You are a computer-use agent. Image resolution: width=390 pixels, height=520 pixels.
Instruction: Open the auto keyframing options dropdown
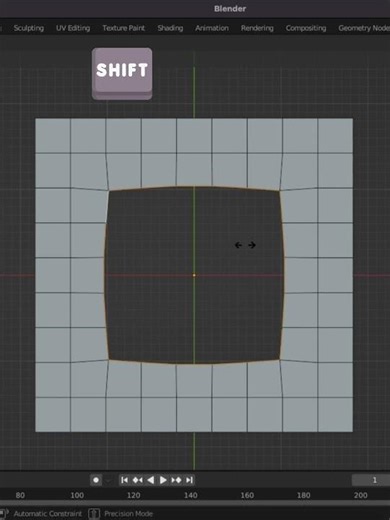(108, 480)
